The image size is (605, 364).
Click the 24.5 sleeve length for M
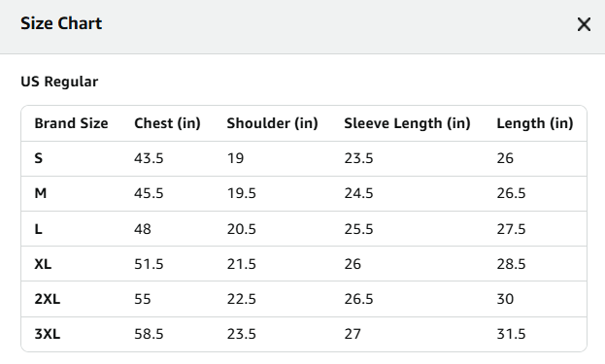[x=359, y=193]
